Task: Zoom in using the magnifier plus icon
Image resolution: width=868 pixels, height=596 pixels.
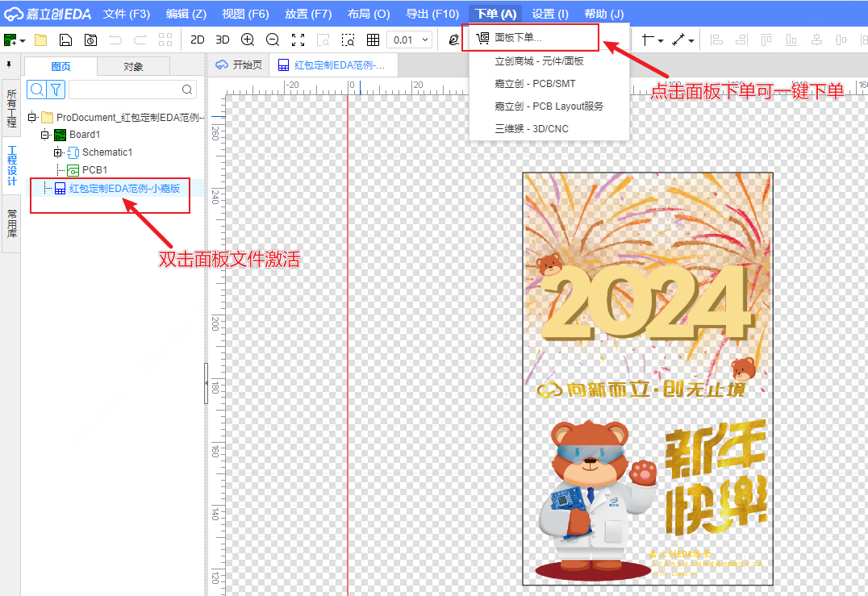Action: [x=248, y=40]
